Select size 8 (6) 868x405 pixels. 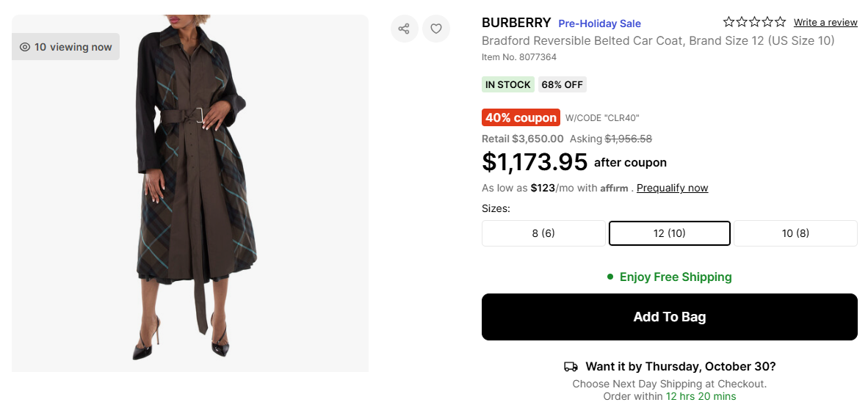tap(543, 233)
